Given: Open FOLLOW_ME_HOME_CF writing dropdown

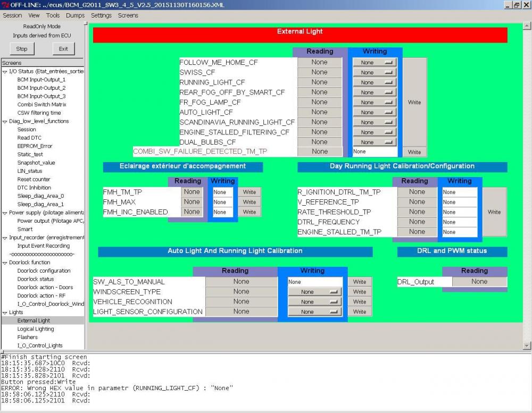Looking at the screenshot, I should click(375, 62).
